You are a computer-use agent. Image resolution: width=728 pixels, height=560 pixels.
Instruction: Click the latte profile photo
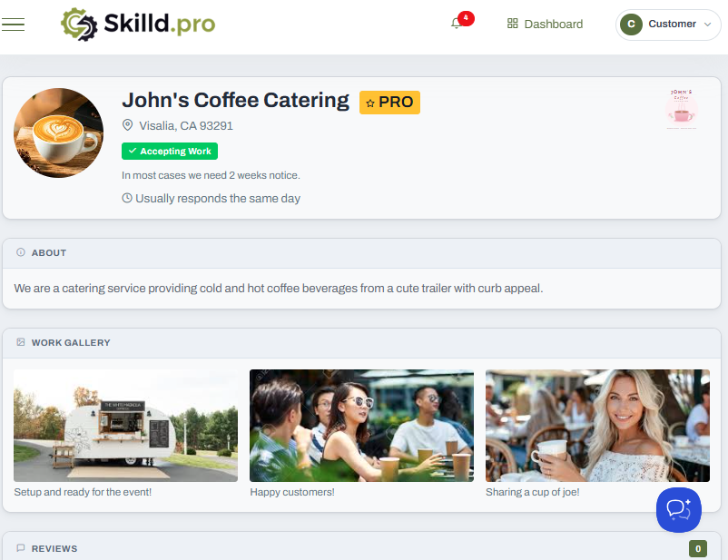coord(58,133)
